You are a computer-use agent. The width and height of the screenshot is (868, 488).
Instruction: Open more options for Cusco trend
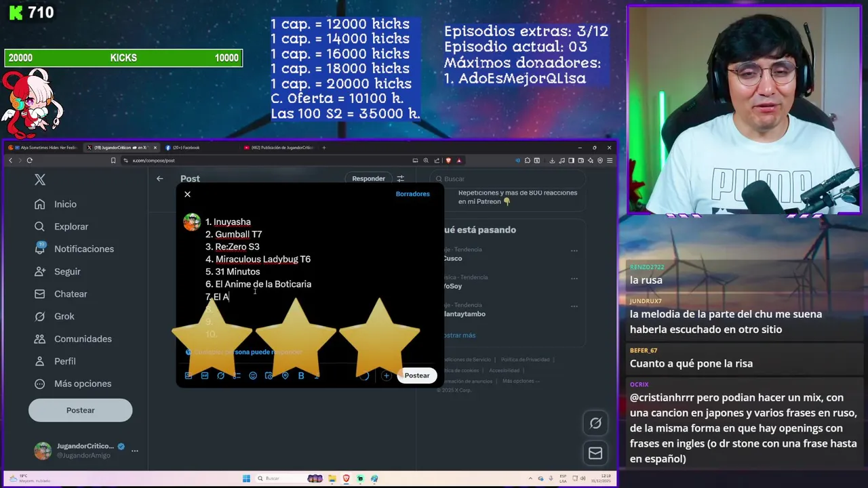574,251
